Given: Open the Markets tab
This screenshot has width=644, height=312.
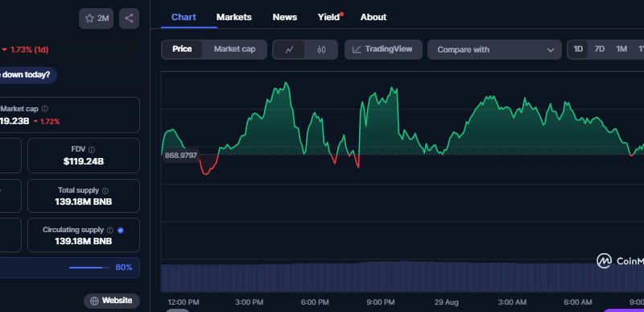Looking at the screenshot, I should tap(234, 17).
